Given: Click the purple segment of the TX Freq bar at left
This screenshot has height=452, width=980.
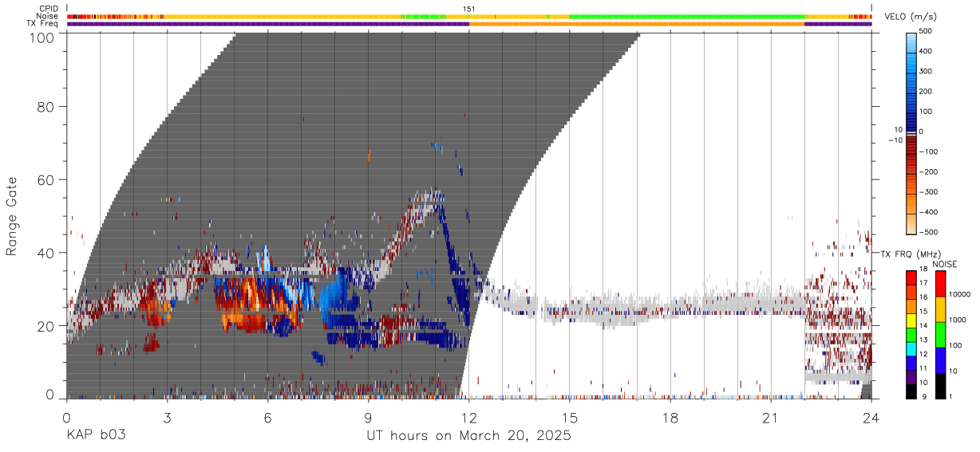Looking at the screenshot, I should point(268,24).
